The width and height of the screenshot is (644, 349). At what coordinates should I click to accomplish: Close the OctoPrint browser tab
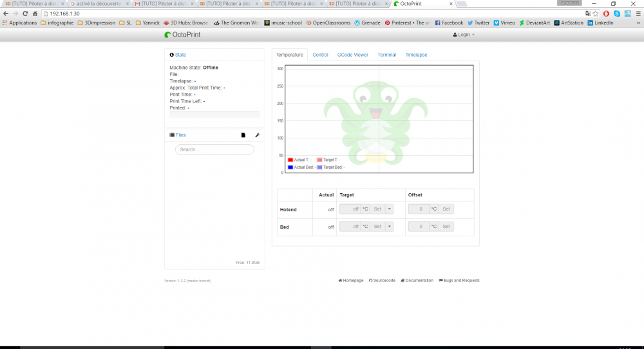click(x=451, y=4)
